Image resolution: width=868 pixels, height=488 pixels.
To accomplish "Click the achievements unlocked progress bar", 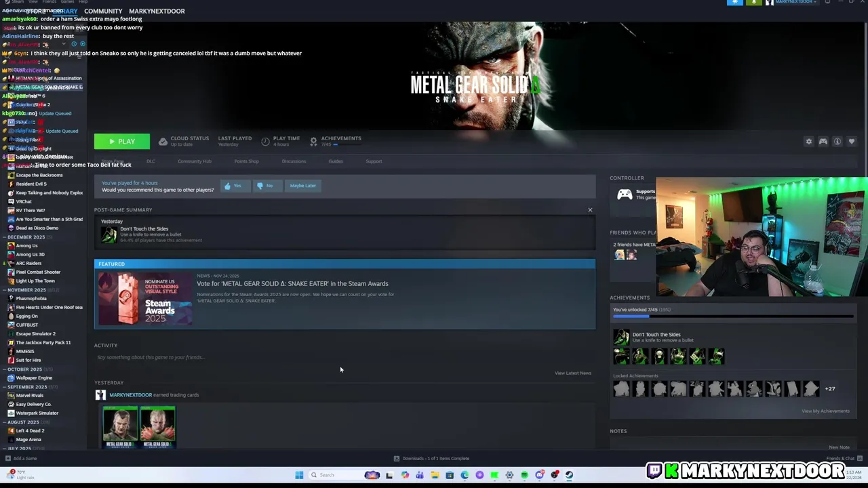I will point(733,317).
